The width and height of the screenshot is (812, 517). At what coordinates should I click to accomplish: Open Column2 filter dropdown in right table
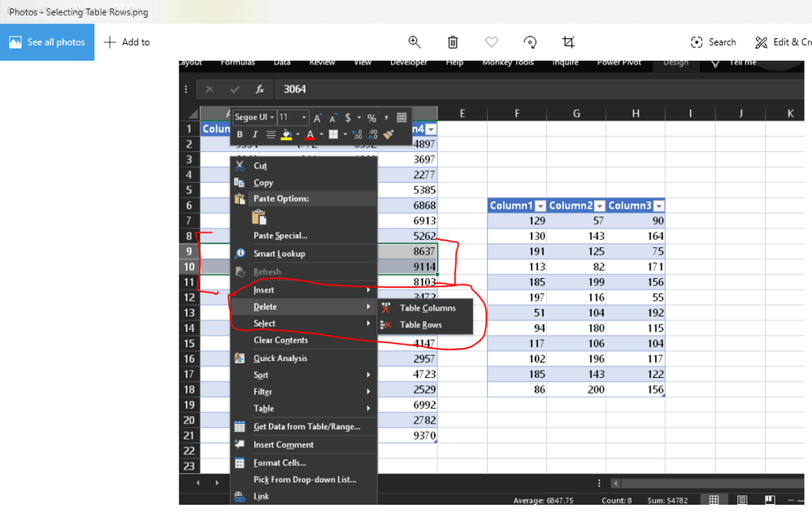tap(600, 206)
